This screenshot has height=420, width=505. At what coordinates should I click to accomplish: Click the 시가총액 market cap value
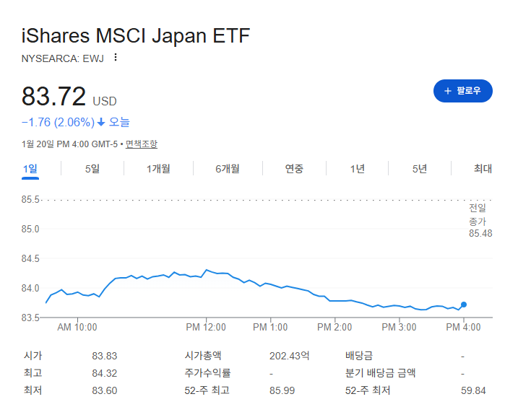pos(289,356)
